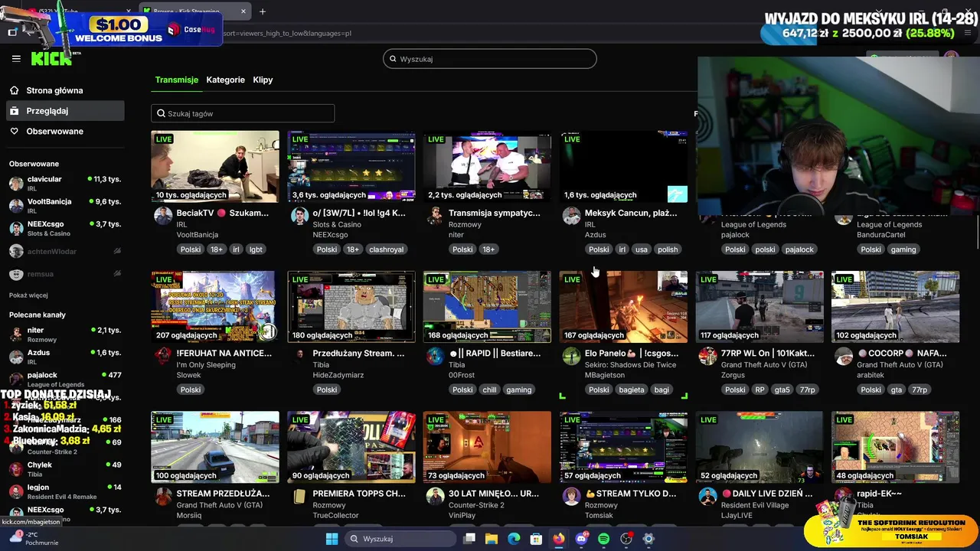The height and width of the screenshot is (551, 980).
Task: Click the avatar beside !FERUHAT NA ANTICE... title
Action: point(163,356)
